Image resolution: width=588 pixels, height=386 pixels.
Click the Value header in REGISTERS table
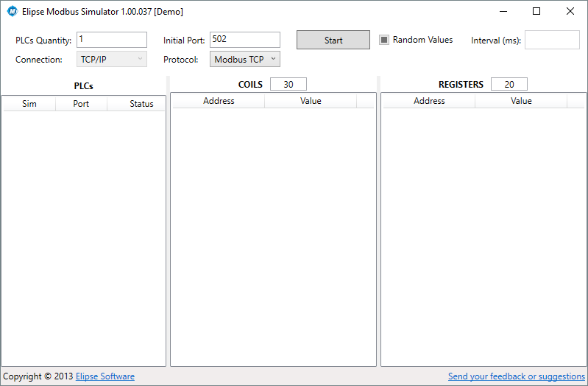tap(521, 101)
